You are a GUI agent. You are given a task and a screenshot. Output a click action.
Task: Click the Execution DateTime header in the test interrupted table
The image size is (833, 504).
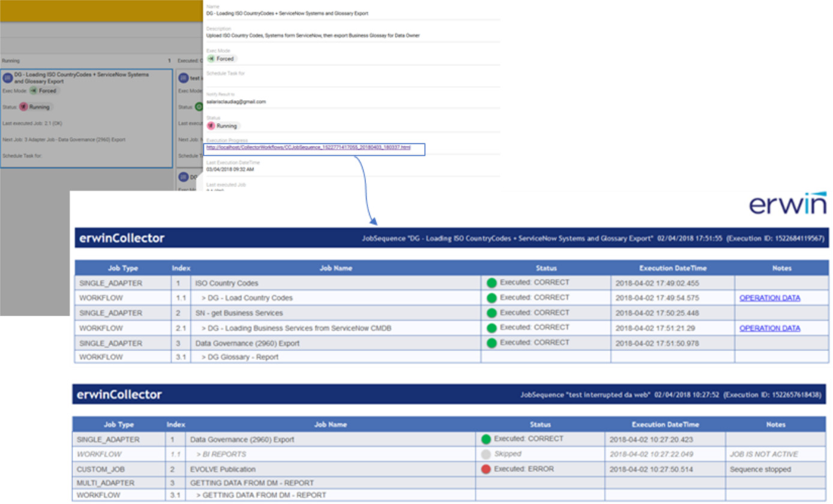pyautogui.click(x=665, y=425)
